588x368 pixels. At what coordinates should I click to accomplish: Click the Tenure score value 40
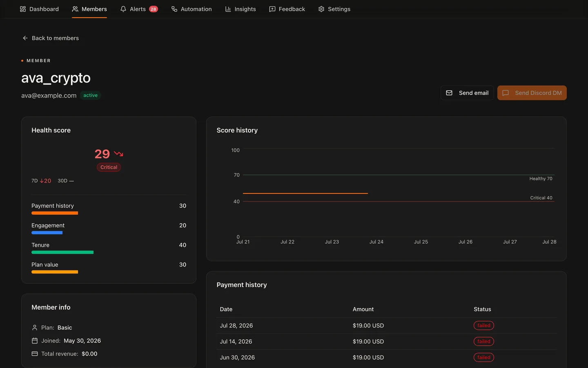point(183,245)
